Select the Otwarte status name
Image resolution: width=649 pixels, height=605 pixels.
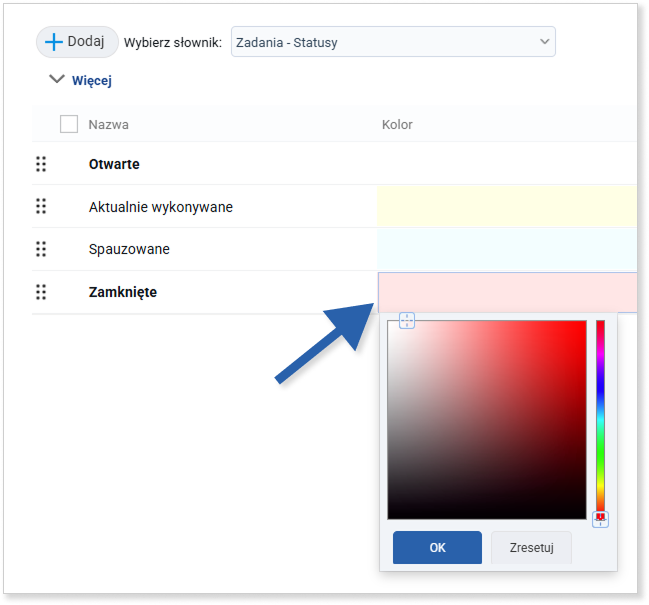point(114,164)
